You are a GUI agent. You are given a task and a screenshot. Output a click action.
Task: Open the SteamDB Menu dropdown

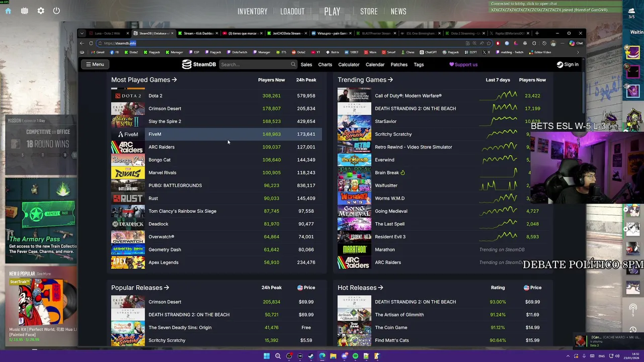(95, 64)
